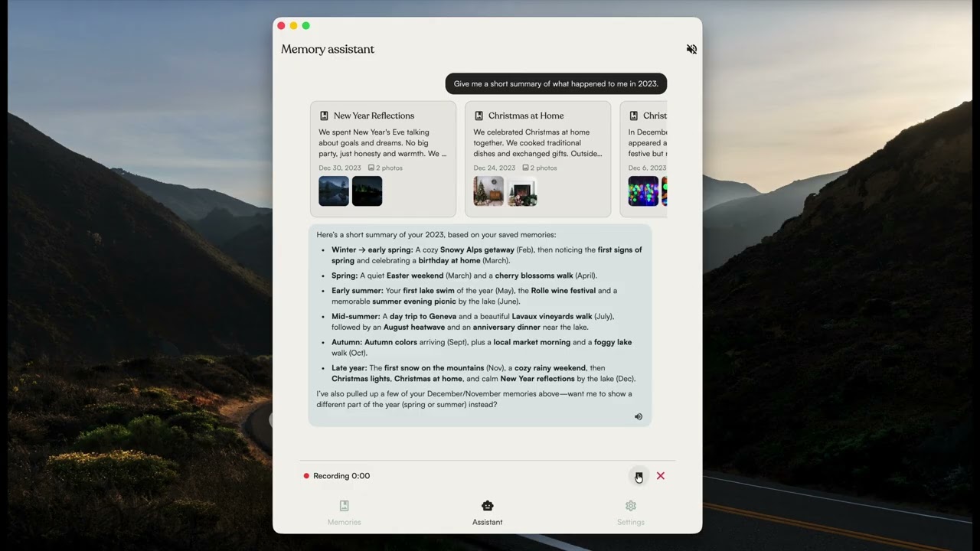Click the New Year Reflections card memory icon
Screen dimensions: 980x551
(324, 116)
